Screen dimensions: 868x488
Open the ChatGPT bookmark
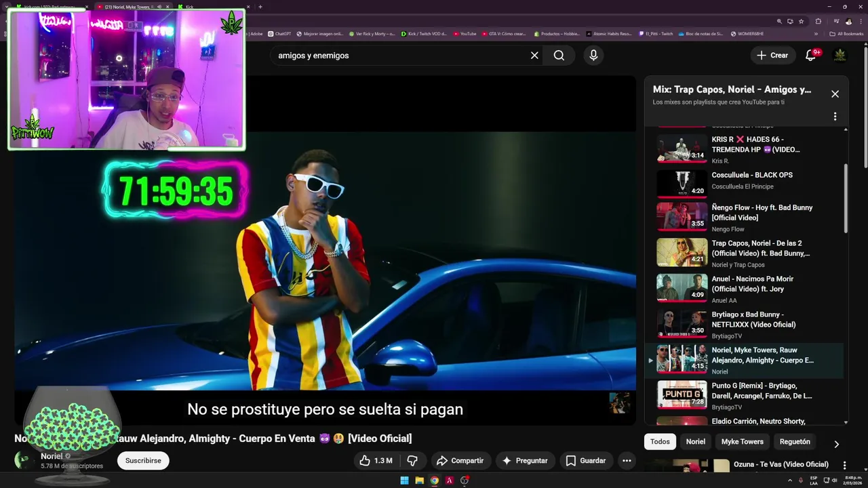tap(279, 33)
